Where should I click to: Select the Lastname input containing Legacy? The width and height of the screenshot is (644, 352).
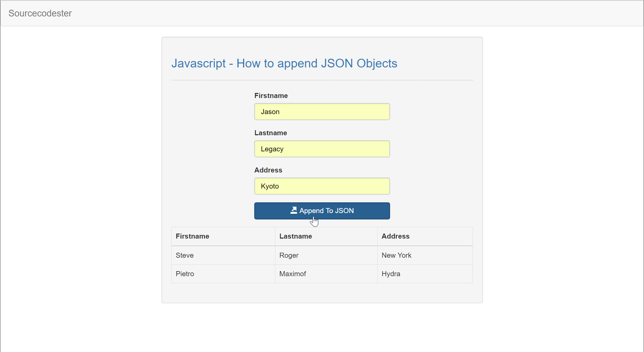[322, 149]
